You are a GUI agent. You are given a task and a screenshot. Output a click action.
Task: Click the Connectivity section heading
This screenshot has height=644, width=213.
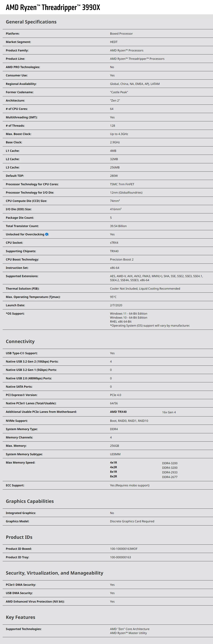click(20, 341)
